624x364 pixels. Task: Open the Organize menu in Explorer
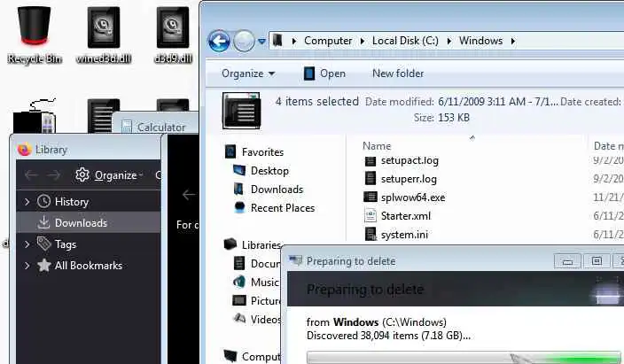pos(248,74)
